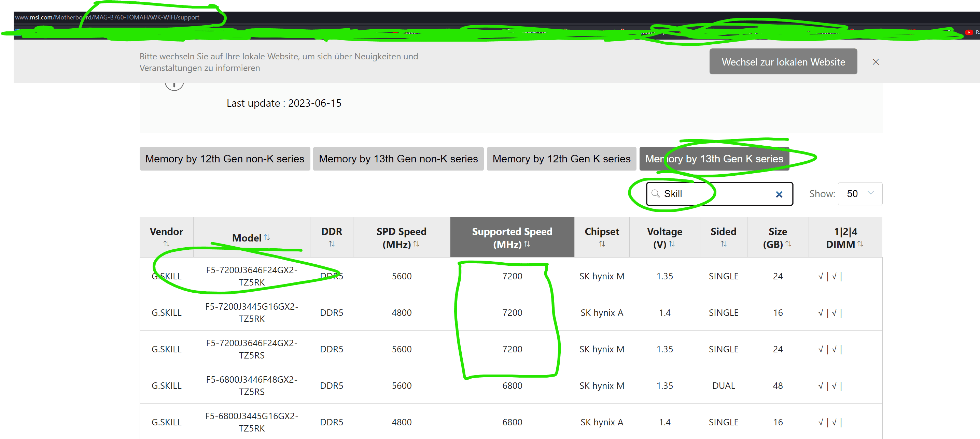Click the magnifier icon in the search box
Viewport: 980px width, 439px height.
(655, 194)
